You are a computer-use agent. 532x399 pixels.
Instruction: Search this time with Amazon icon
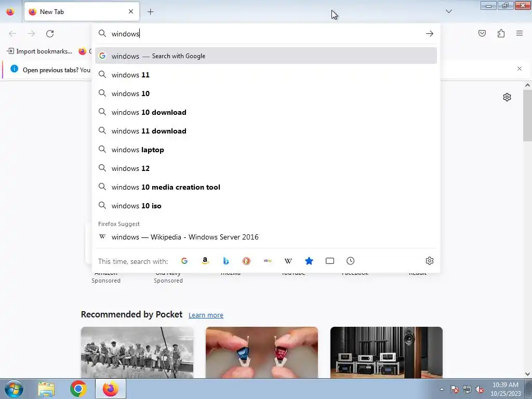(205, 261)
